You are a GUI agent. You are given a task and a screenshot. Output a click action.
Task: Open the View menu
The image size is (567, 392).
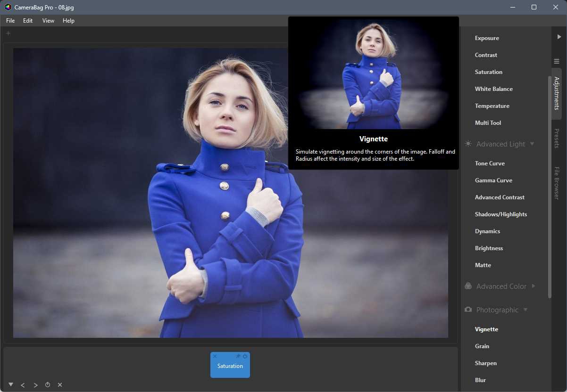pyautogui.click(x=48, y=21)
